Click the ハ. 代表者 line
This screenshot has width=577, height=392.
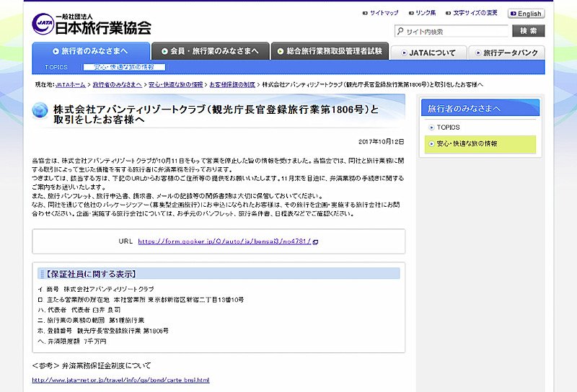79,310
